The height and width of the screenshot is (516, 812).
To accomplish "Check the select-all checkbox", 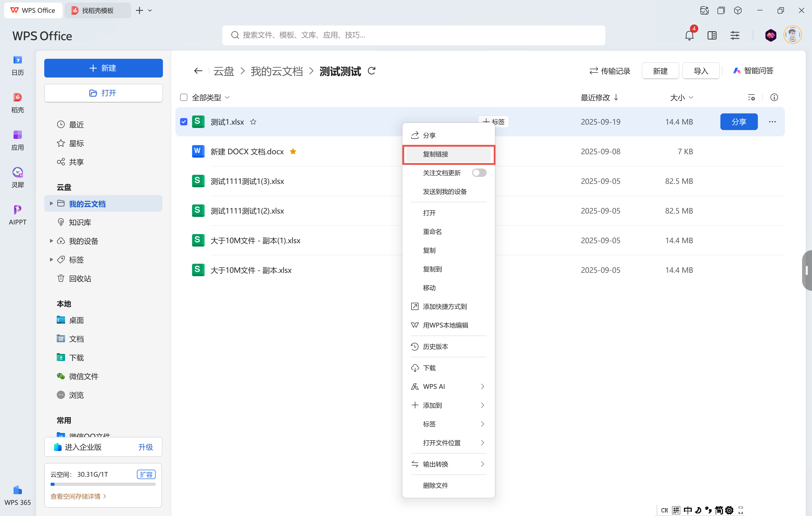I will click(184, 98).
